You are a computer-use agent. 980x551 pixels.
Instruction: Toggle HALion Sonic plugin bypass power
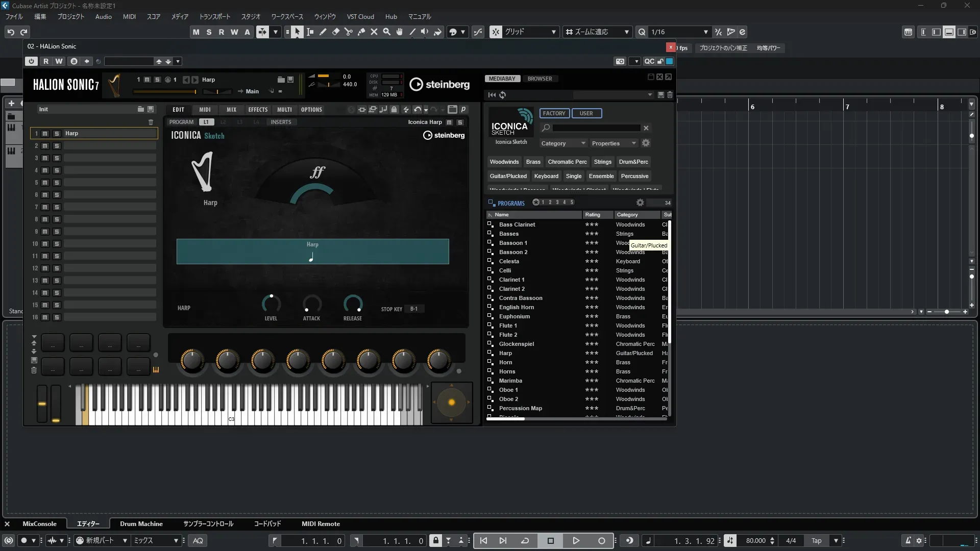tap(31, 61)
